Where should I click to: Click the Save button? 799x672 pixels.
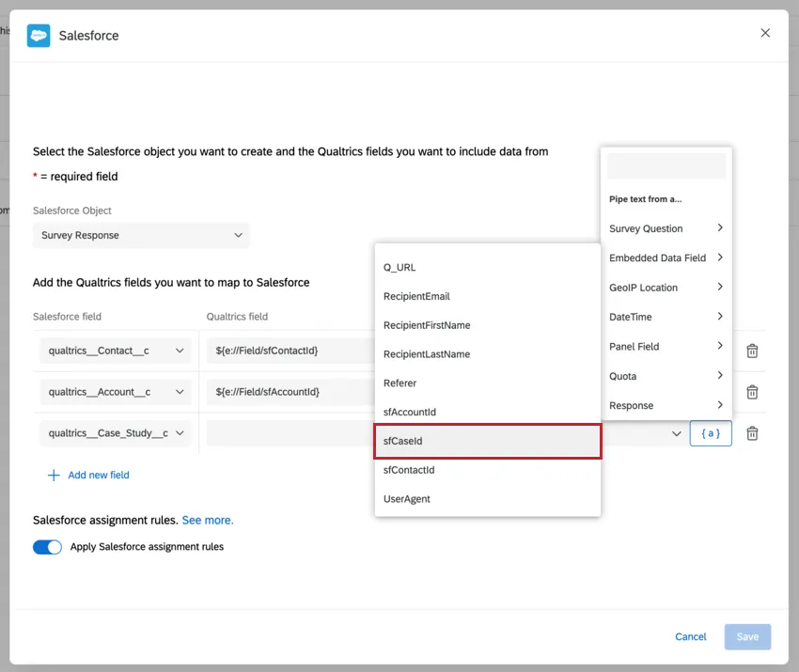747,636
